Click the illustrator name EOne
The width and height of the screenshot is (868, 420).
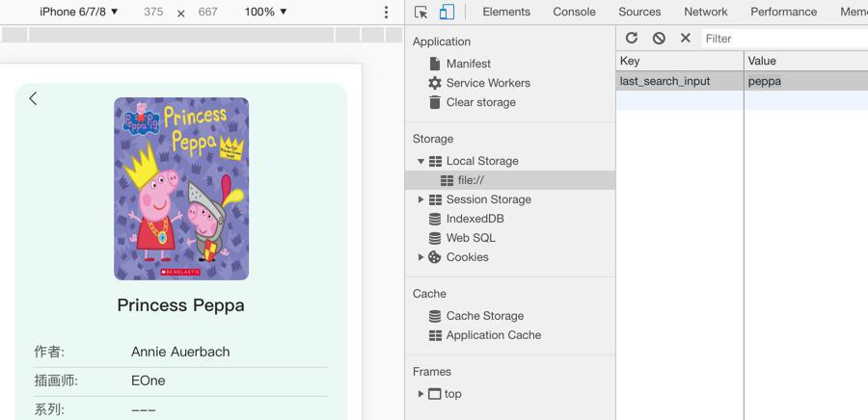[x=148, y=381]
